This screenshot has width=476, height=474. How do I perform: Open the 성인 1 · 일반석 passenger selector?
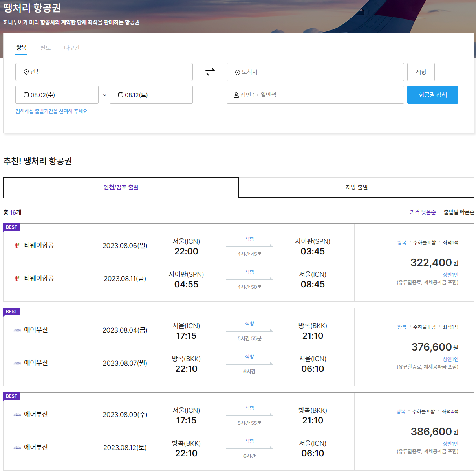point(315,95)
